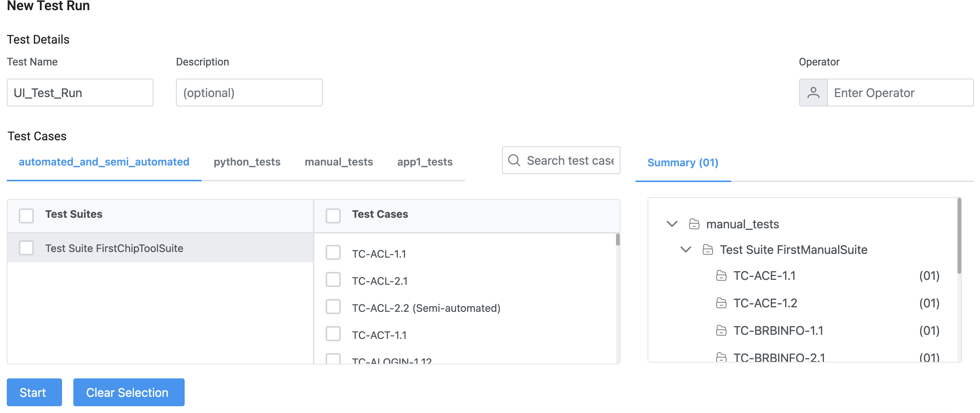Collapse the manual_tests tree node chevron
980x413 pixels.
672,224
